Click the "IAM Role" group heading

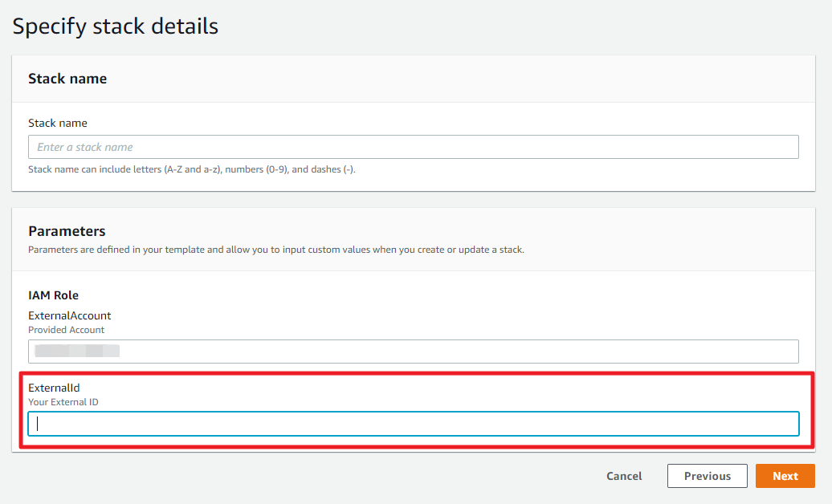click(x=53, y=295)
